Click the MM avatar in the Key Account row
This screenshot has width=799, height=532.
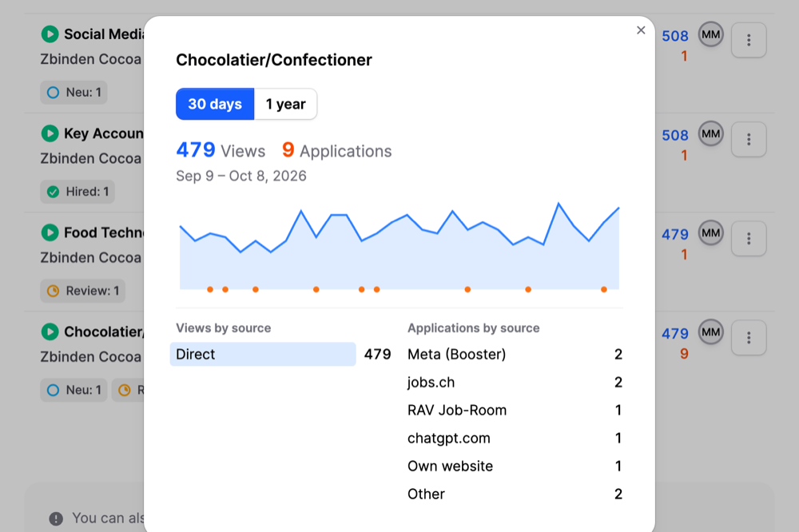[711, 134]
